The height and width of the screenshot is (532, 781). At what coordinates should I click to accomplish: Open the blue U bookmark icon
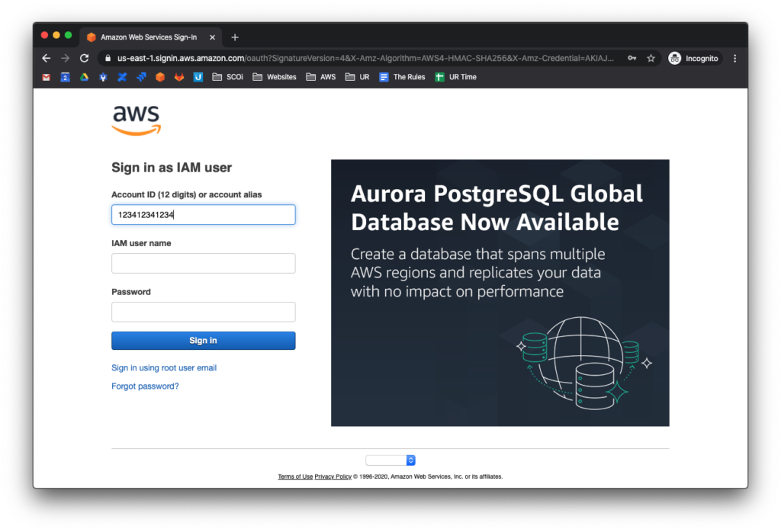click(x=198, y=77)
